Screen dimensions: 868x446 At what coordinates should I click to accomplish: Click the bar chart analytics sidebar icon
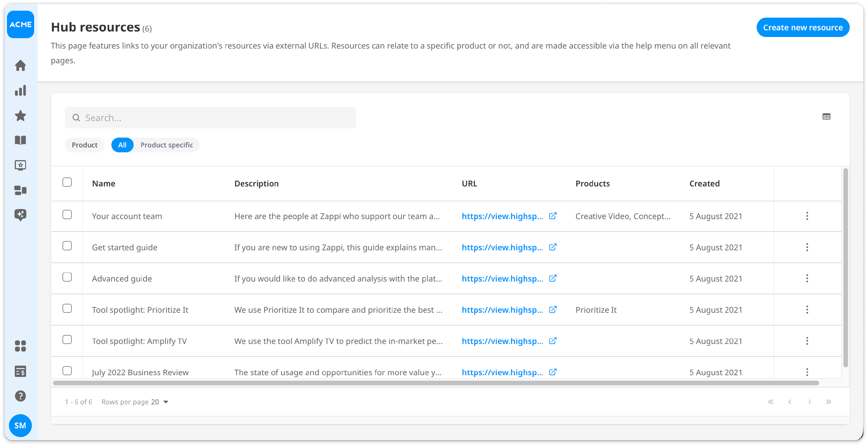point(20,90)
